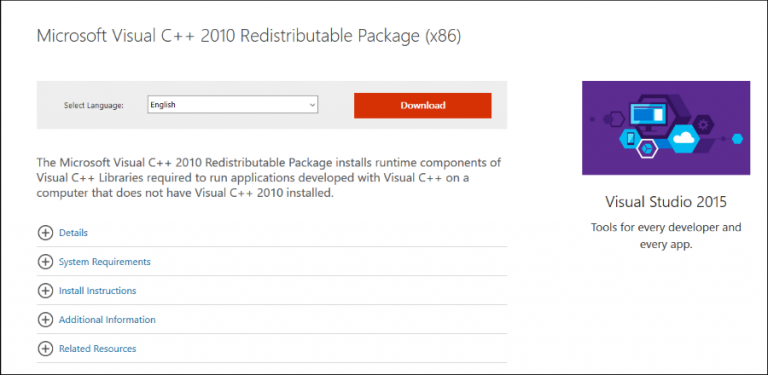This screenshot has width=768, height=375.
Task: Click the cloud icon in the Visual Studio banner
Action: point(686,135)
